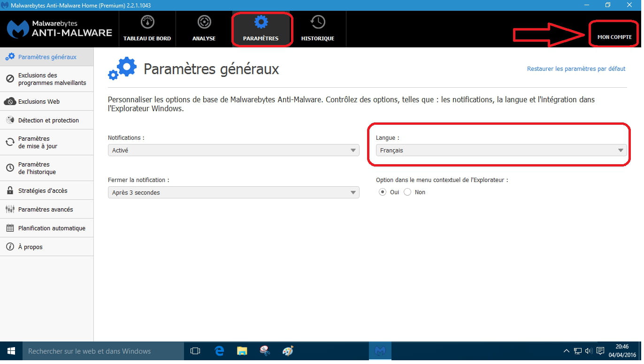Switch to the Historique tab

[319, 30]
